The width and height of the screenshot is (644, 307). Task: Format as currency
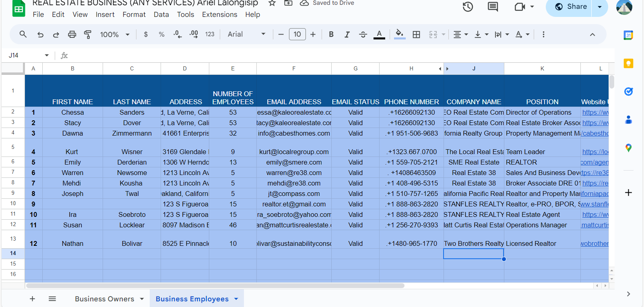coord(146,35)
